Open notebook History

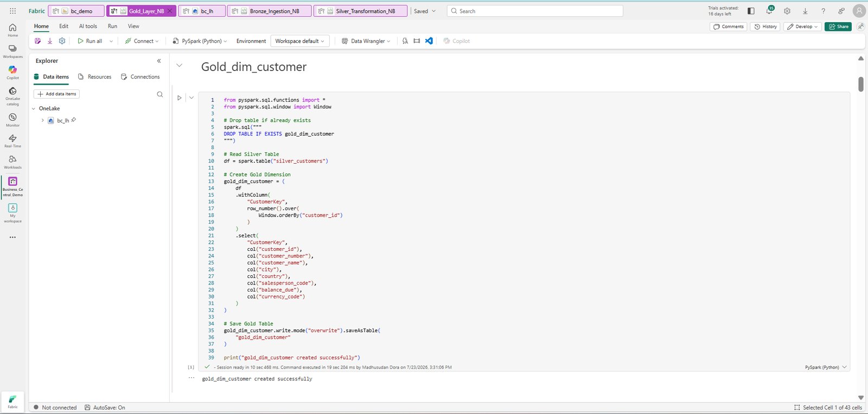point(765,27)
